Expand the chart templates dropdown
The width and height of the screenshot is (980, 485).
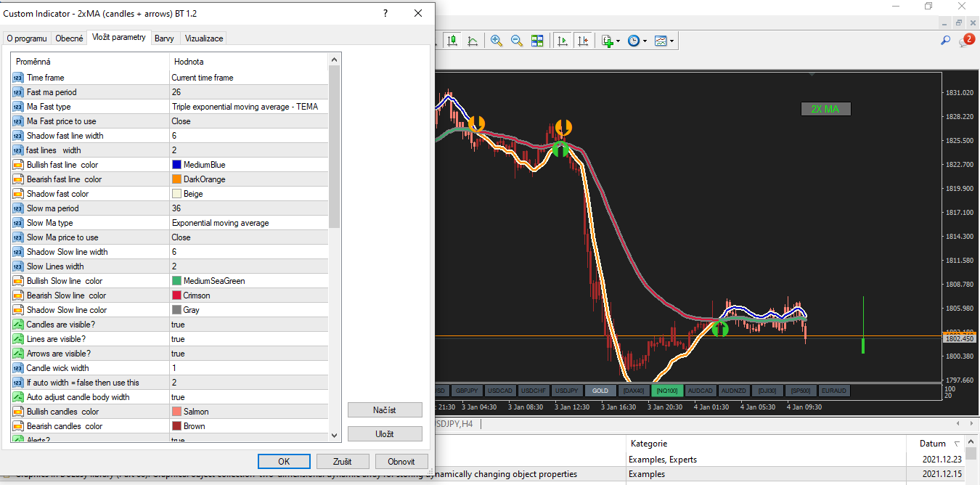672,41
